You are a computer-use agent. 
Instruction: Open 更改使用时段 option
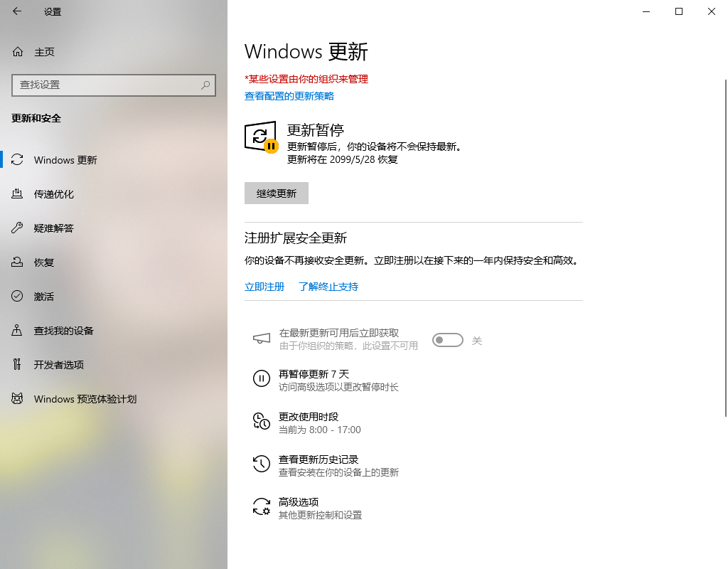307,422
